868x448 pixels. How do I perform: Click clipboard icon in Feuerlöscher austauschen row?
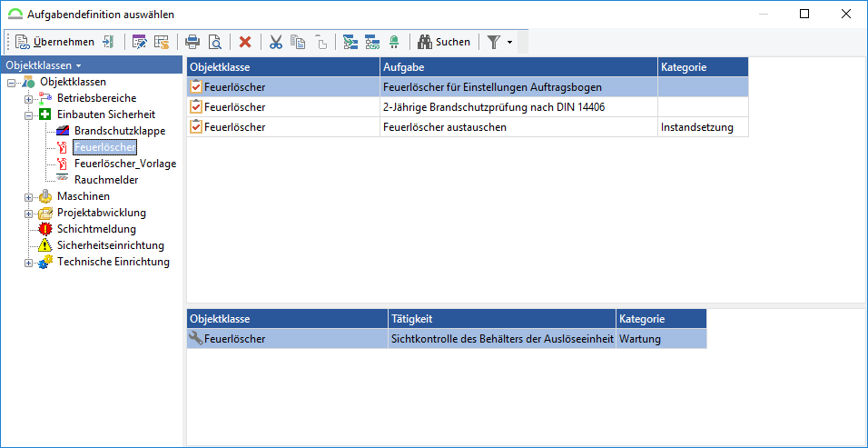196,127
